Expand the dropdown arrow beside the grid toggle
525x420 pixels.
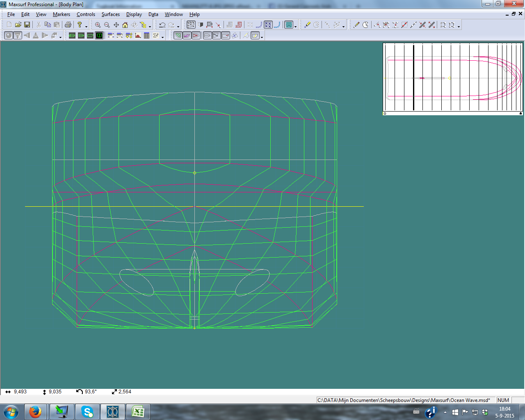pos(295,26)
